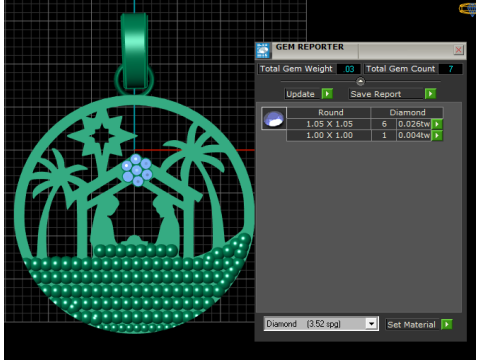The width and height of the screenshot is (480, 360).
Task: Close the Gem Reporter panel
Action: [459, 50]
